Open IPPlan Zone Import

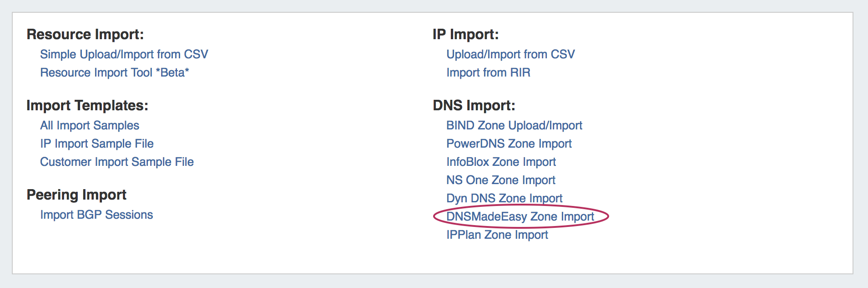pyautogui.click(x=497, y=235)
